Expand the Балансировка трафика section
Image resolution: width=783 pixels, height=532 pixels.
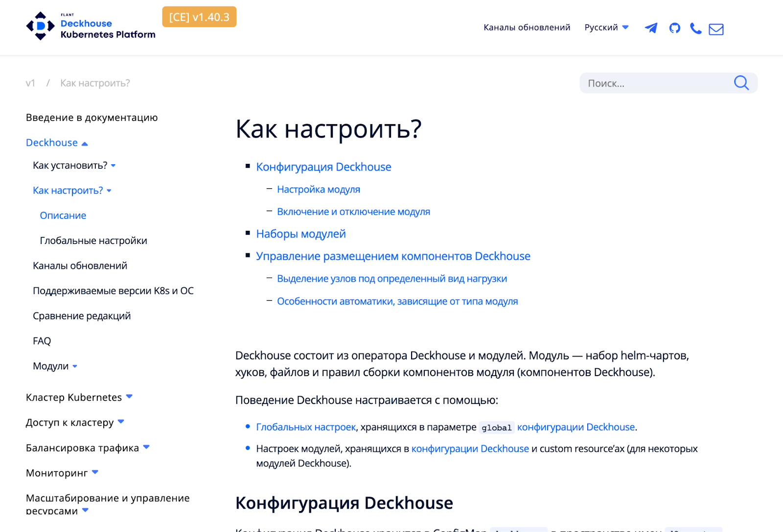tap(88, 448)
